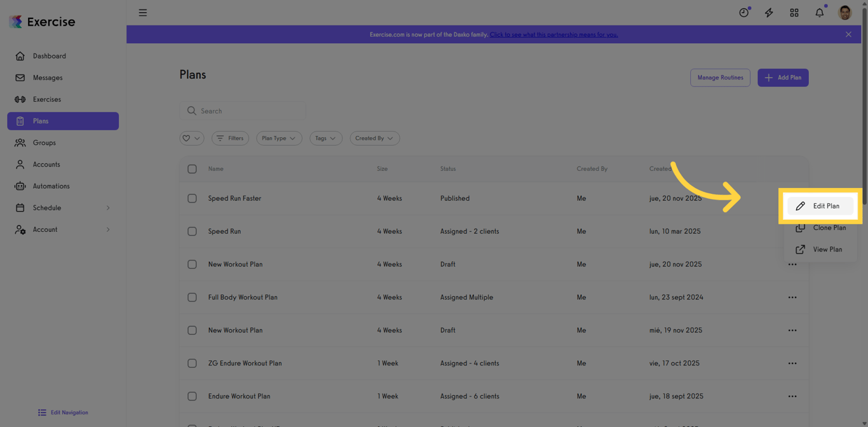Sort by the Name column header
This screenshot has height=427, width=868.
pos(215,169)
